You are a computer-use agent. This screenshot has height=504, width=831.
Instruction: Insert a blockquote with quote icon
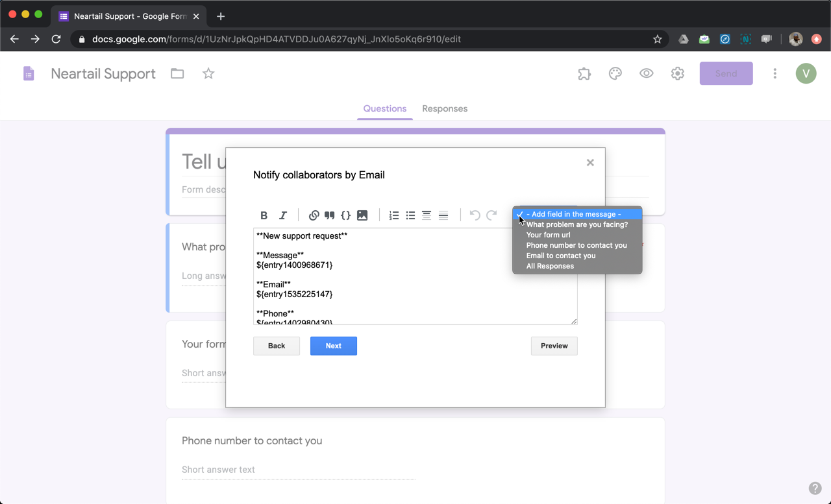(x=330, y=215)
